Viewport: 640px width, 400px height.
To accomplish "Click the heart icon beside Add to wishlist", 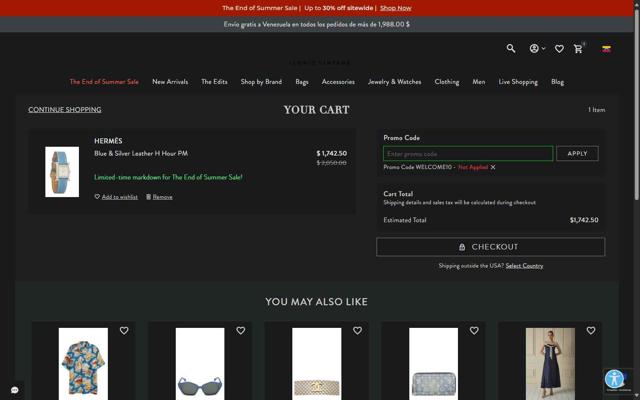I will pos(97,197).
